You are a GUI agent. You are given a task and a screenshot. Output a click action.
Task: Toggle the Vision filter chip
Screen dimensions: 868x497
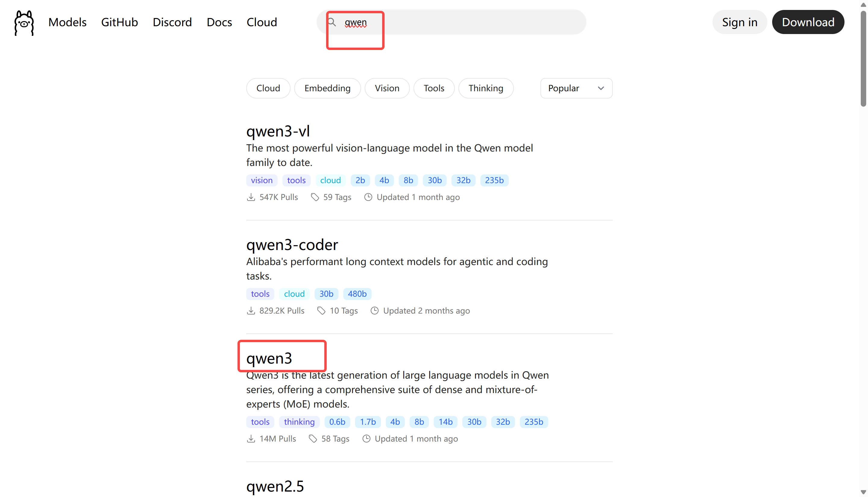(387, 88)
